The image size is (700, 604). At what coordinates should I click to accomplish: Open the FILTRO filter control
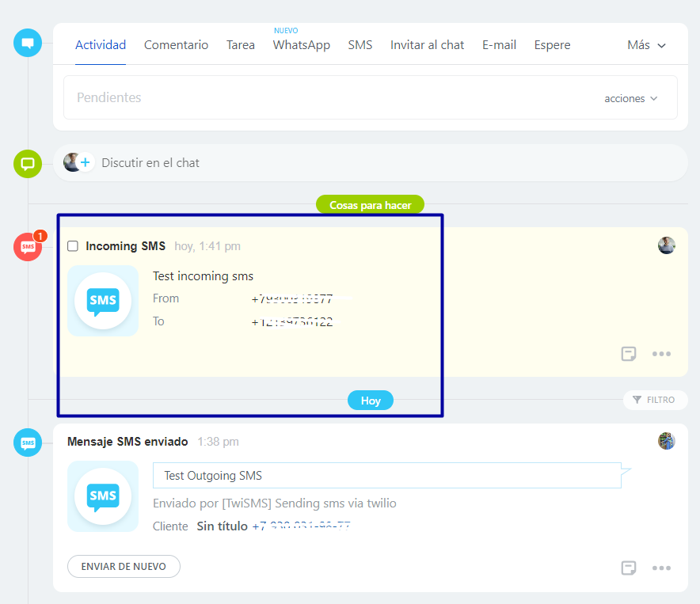[x=654, y=400]
